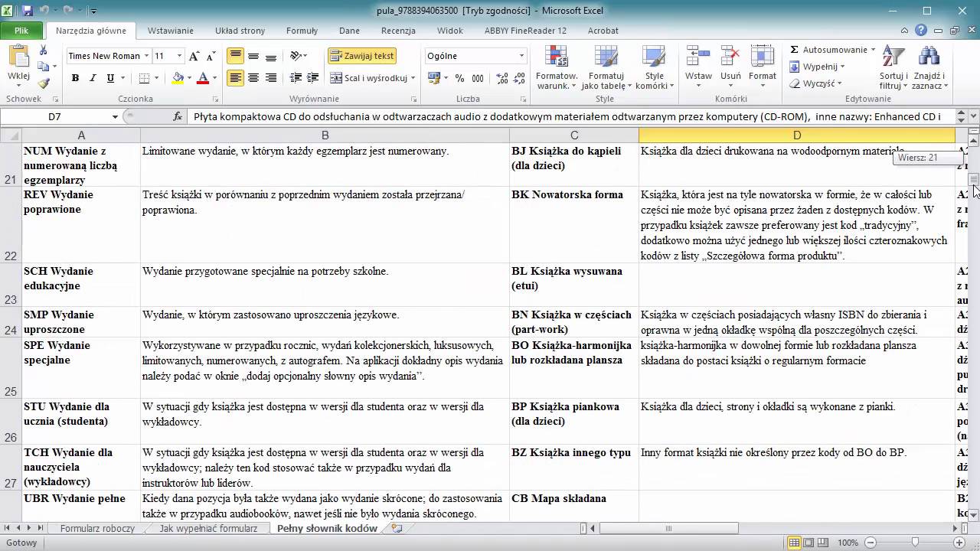The image size is (980, 551).
Task: Open the Autosumowanie dropdown arrow
Action: point(873,50)
